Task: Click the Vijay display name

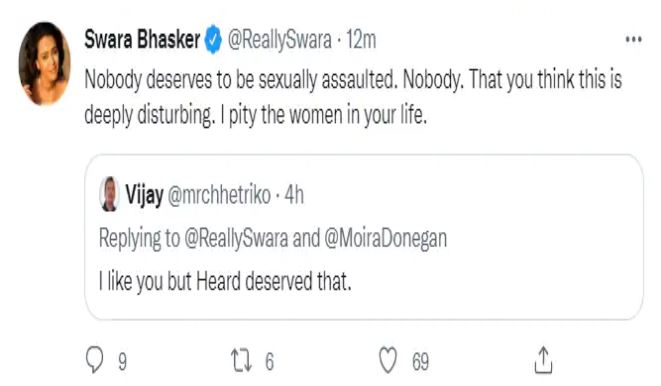Action: point(144,195)
